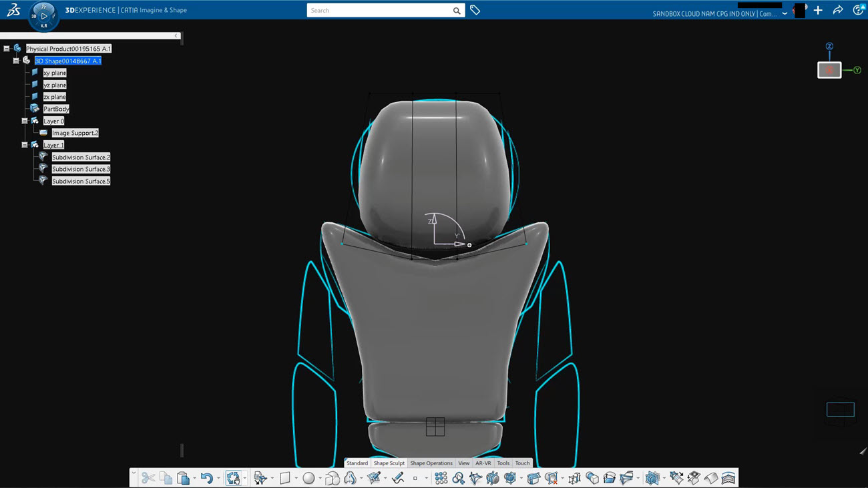Image resolution: width=868 pixels, height=488 pixels.
Task: Collapse the Layer 0 tree node
Action: [25, 121]
